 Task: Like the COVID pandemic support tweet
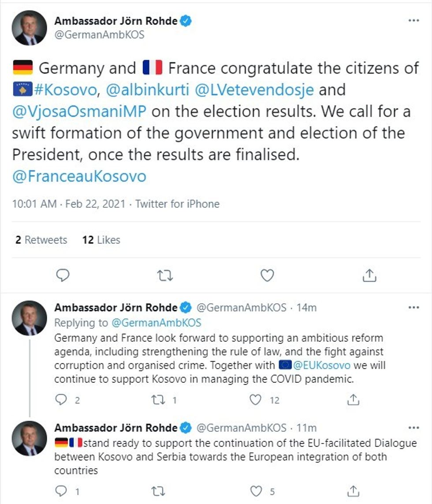(256, 400)
